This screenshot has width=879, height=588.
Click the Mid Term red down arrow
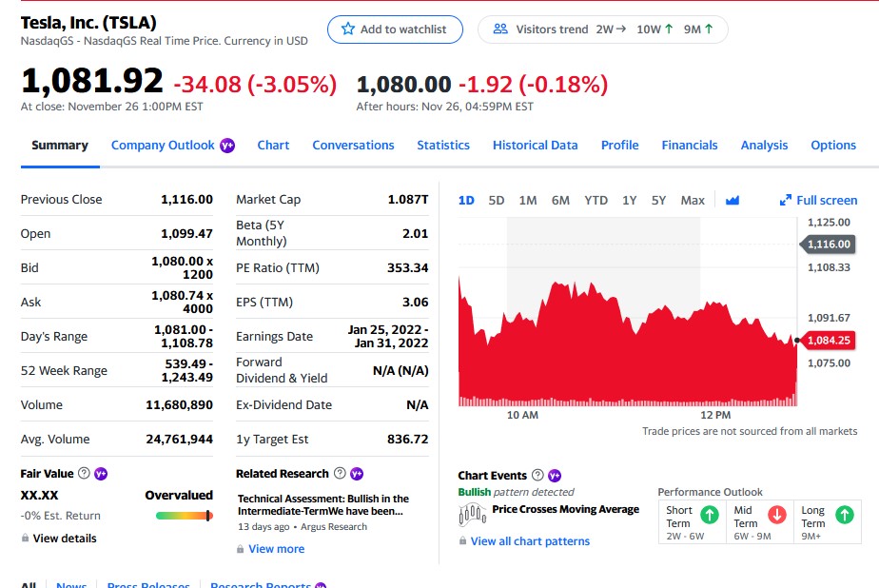(776, 515)
